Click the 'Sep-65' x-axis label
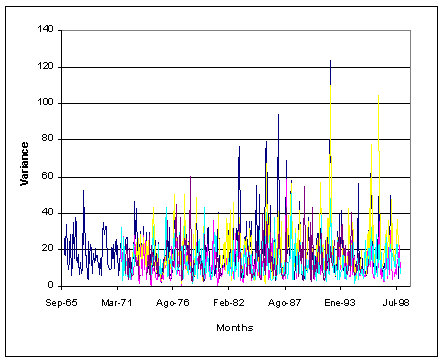The image size is (444, 363). point(61,303)
